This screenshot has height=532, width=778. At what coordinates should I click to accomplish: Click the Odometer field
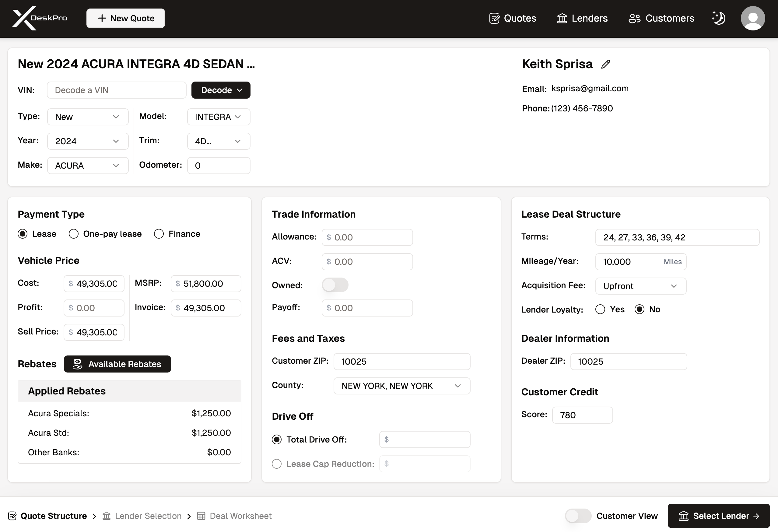pos(219,165)
